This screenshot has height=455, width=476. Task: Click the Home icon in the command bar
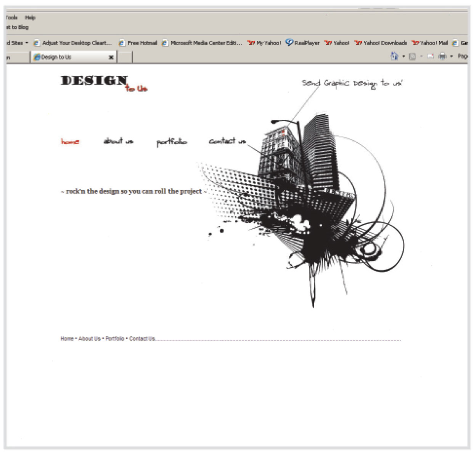coord(394,56)
